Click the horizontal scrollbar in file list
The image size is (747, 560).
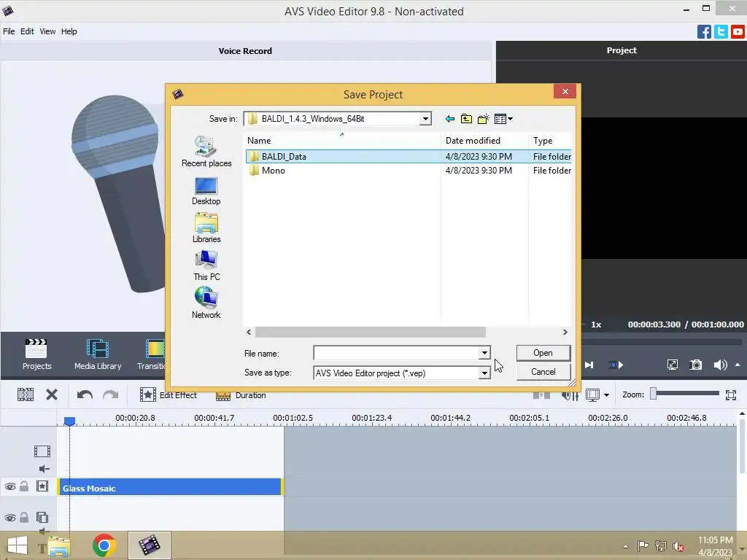point(370,332)
